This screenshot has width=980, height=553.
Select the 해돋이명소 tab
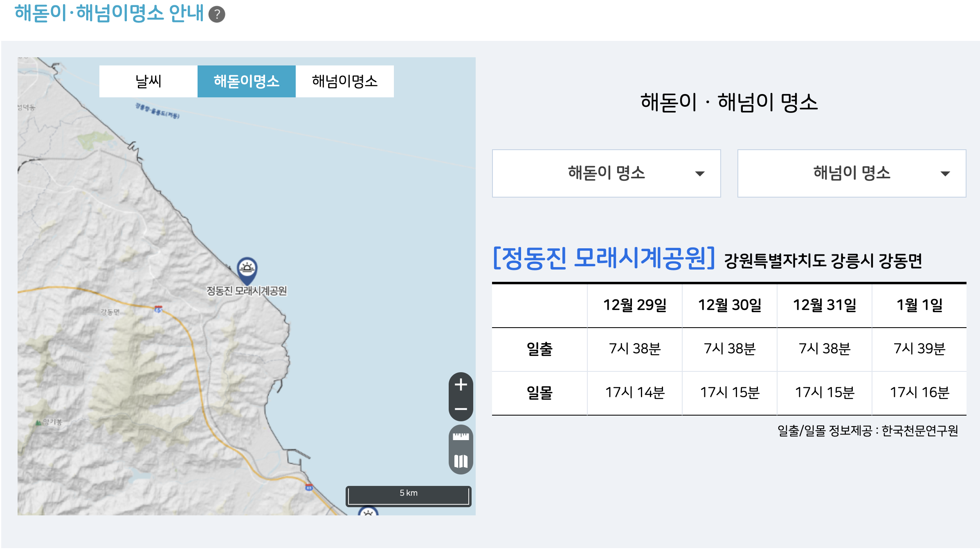point(246,81)
